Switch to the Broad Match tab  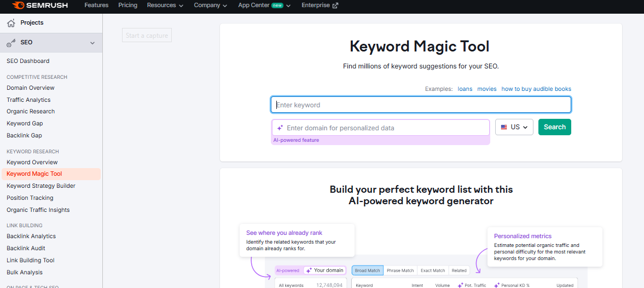click(x=368, y=270)
